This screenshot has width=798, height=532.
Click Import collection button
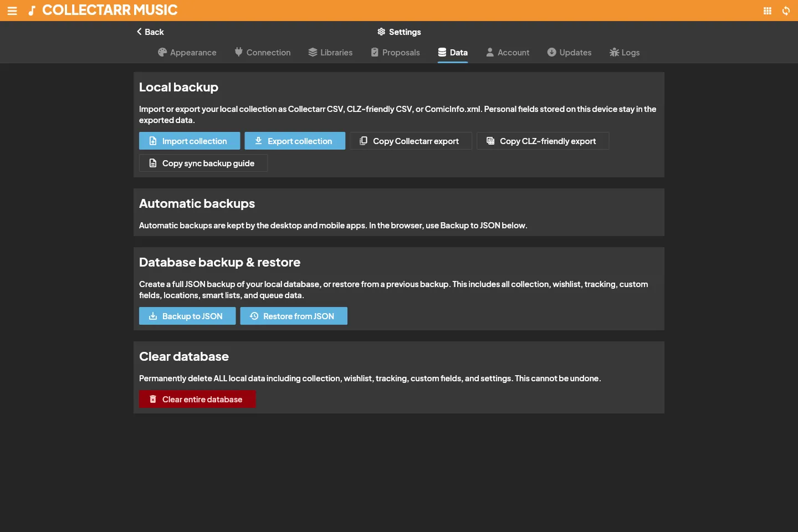pyautogui.click(x=190, y=141)
